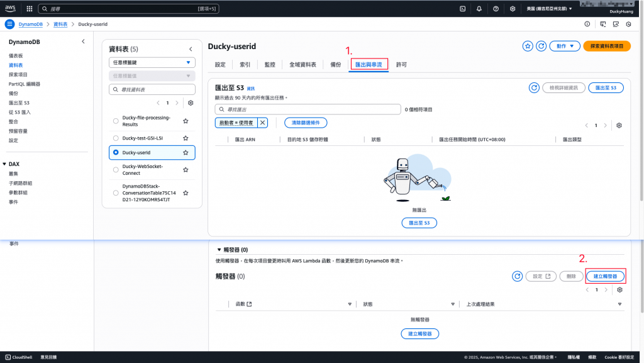The height and width of the screenshot is (363, 644).
Task: Star the Ducky-test-GSI-LSI table
Action: click(186, 138)
